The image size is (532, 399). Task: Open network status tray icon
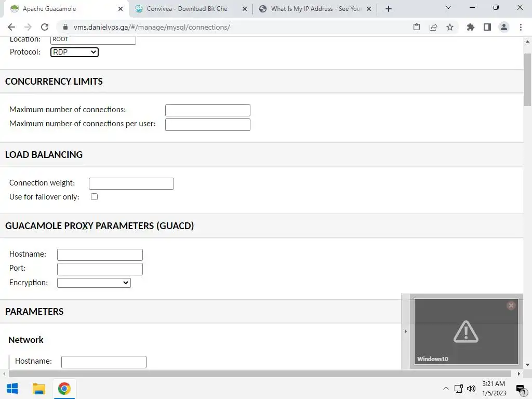click(459, 389)
